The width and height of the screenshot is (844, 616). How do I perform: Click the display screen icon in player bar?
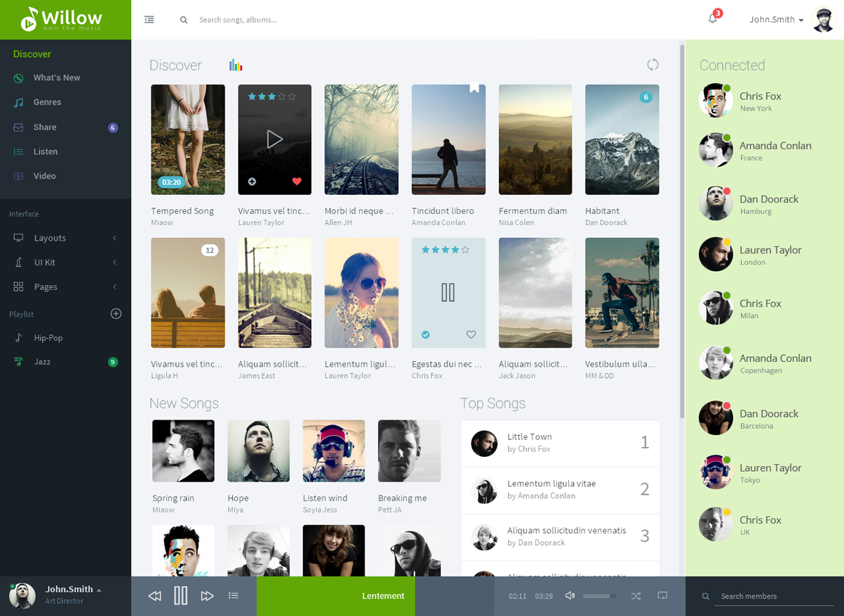point(662,596)
